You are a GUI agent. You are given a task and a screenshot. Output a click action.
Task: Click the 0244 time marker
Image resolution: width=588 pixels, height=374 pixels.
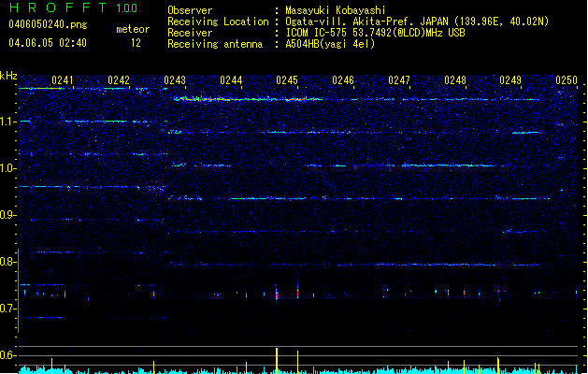point(231,80)
